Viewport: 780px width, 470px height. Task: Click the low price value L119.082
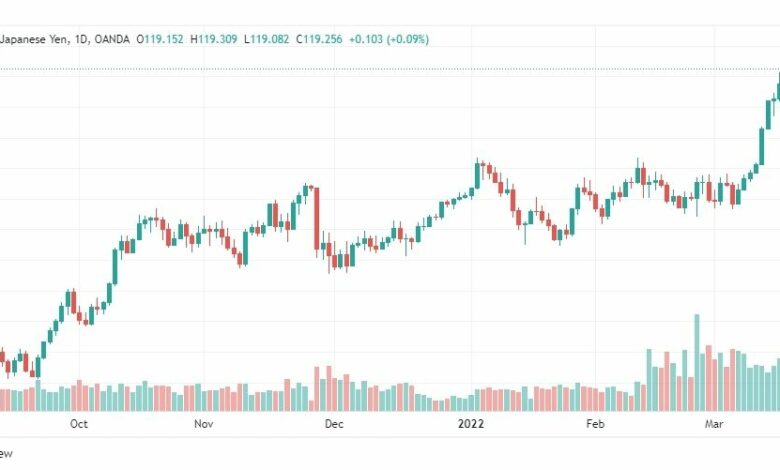(x=267, y=39)
